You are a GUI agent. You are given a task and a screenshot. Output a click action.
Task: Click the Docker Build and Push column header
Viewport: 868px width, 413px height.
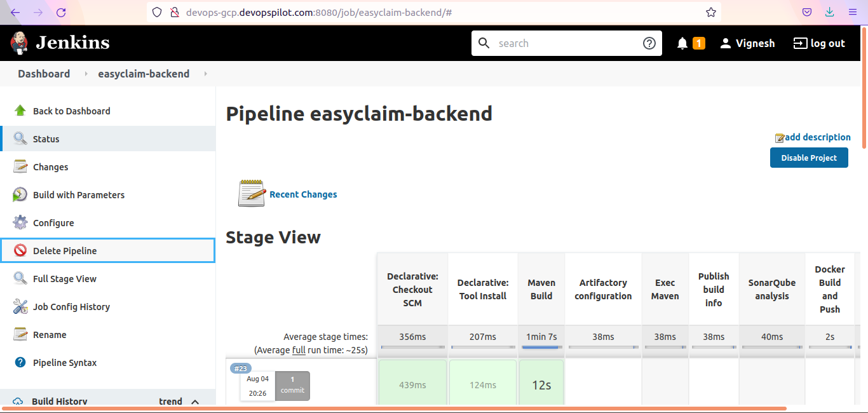point(830,290)
